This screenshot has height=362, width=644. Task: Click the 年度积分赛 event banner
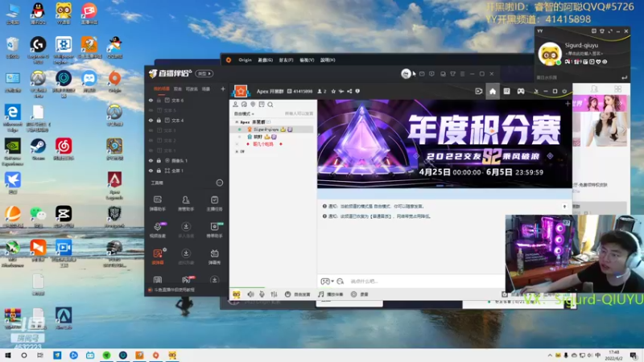pos(444,144)
